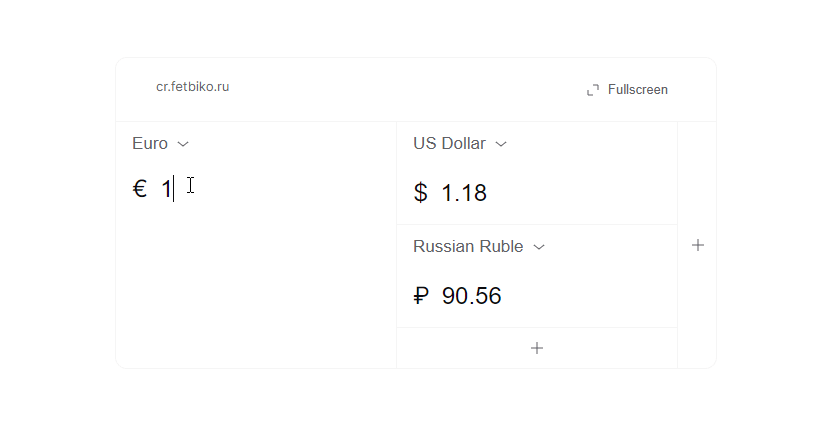Screen dimensions: 832x426
Task: Open the Russian Ruble currency selector label
Action: pos(468,247)
